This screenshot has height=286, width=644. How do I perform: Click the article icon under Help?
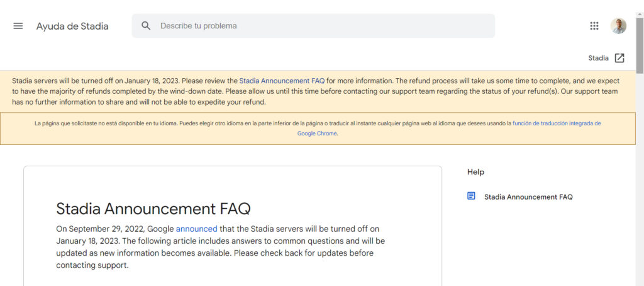click(472, 196)
